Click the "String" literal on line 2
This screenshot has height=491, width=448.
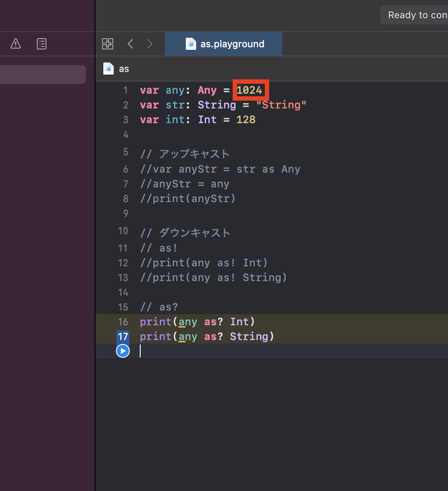click(281, 105)
